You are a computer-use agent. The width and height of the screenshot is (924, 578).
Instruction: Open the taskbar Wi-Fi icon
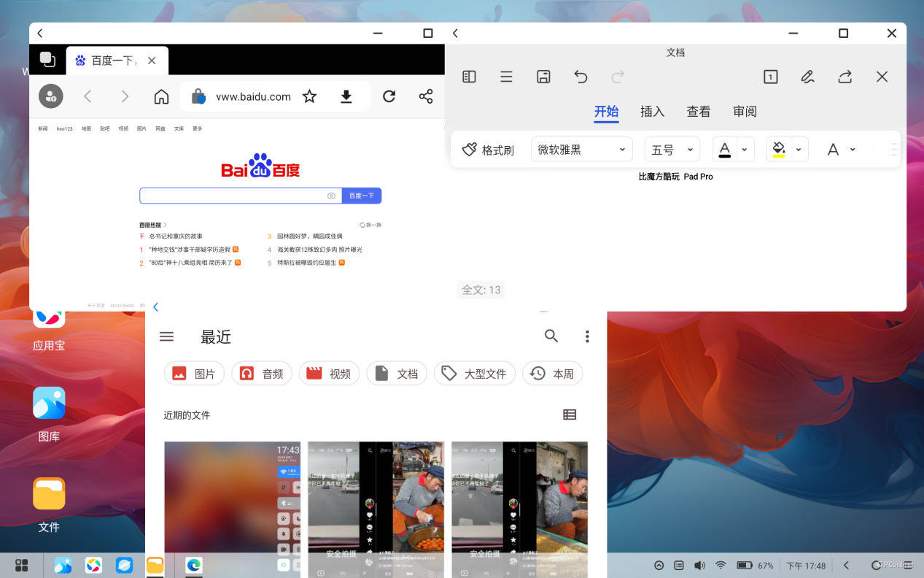721,566
